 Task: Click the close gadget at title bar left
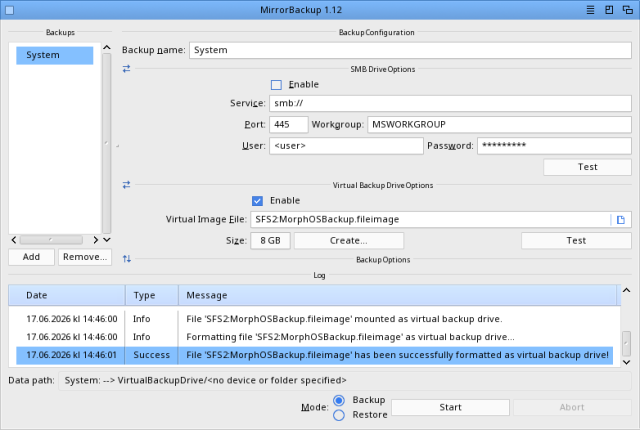[x=10, y=10]
